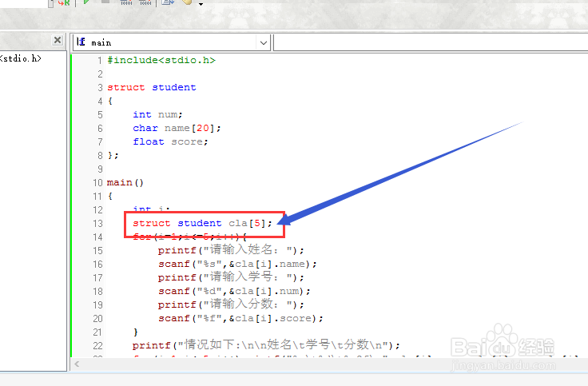Viewport: 588px width, 386px height.
Task: Click line number 22 in the gutter
Action: click(98, 346)
